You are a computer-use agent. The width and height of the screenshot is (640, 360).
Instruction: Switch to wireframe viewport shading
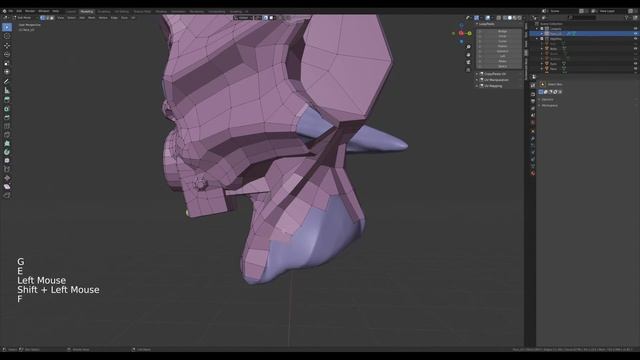(505, 18)
